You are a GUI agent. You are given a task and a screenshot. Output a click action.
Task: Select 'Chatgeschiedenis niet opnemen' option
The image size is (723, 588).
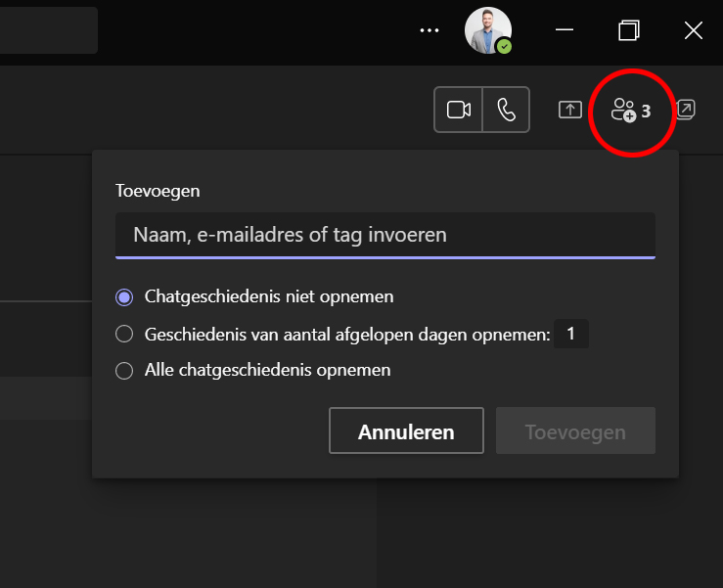pyautogui.click(x=124, y=296)
